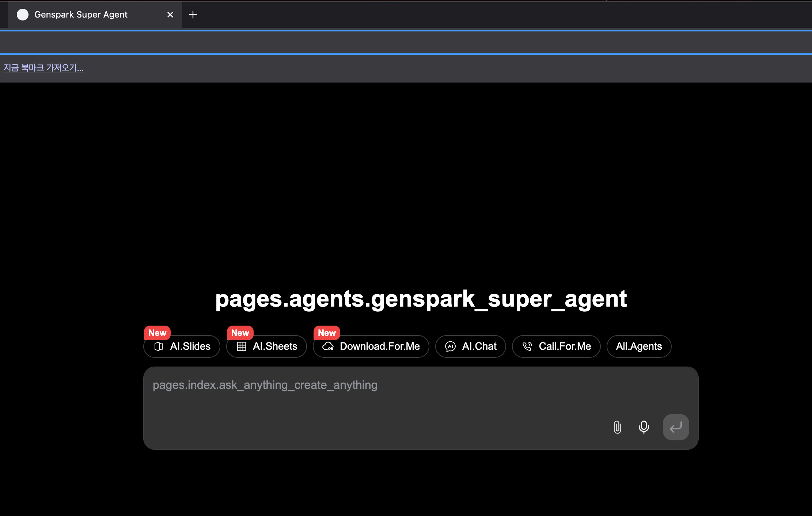Click the New badge above AI.Slides
The image size is (812, 516).
pyautogui.click(x=157, y=333)
